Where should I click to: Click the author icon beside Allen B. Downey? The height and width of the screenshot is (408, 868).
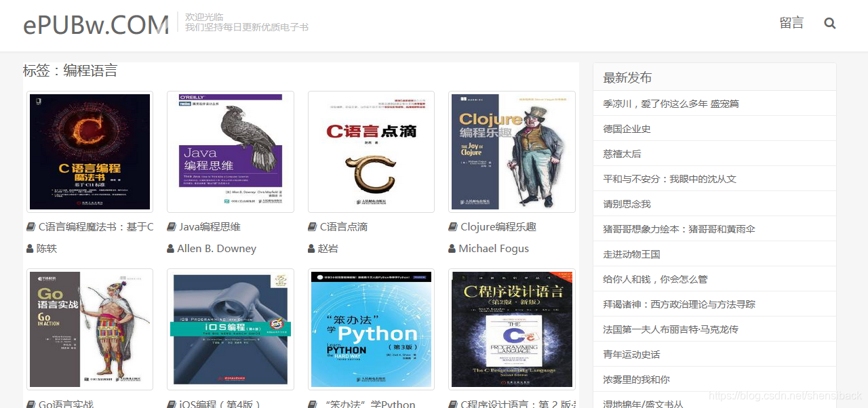(170, 248)
